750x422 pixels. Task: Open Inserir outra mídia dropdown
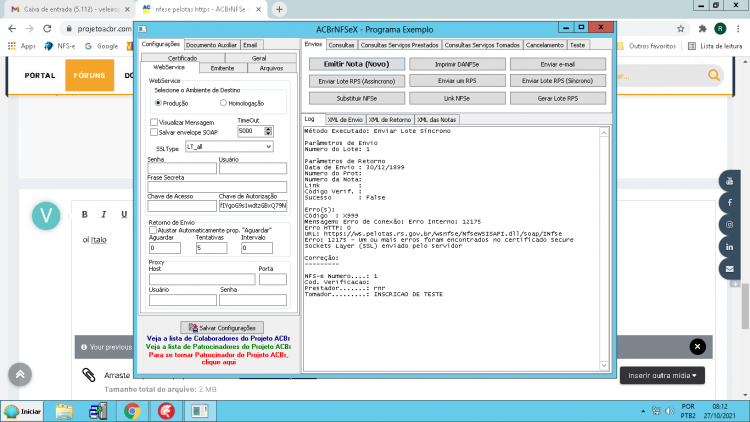[x=662, y=376]
